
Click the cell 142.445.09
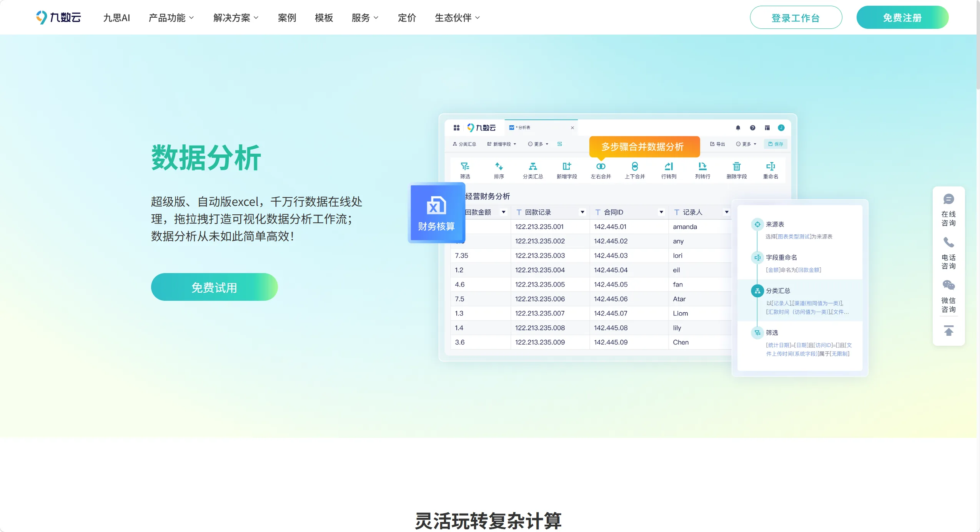pos(629,342)
